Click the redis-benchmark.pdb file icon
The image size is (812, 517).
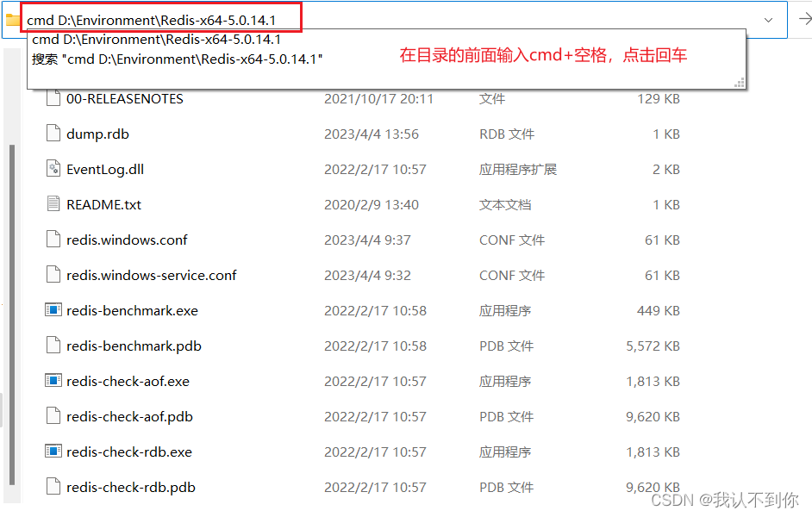click(x=53, y=346)
